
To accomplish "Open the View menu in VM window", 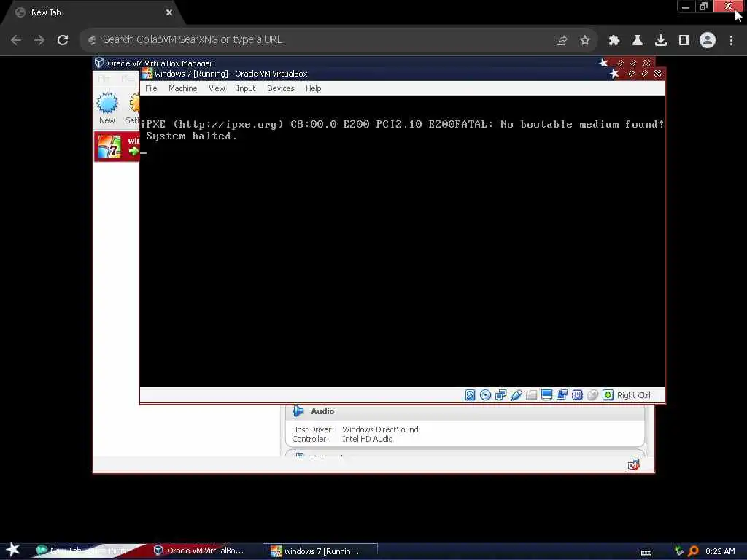I will [x=217, y=88].
